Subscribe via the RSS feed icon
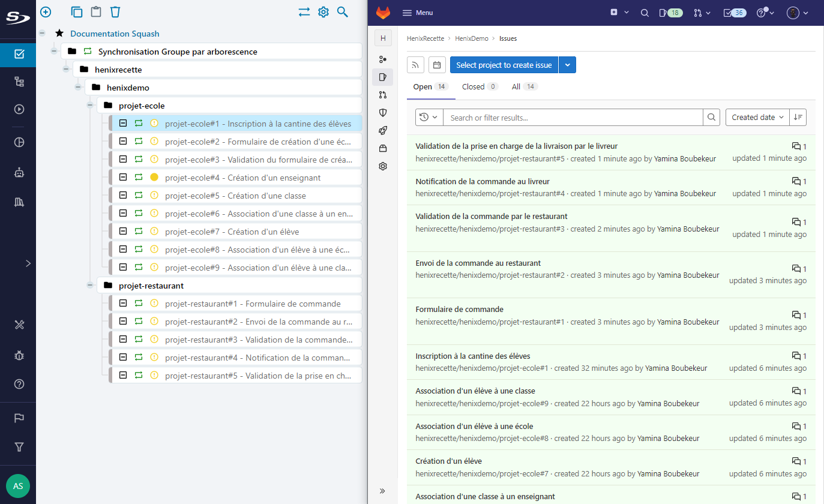This screenshot has height=504, width=824. pos(415,64)
